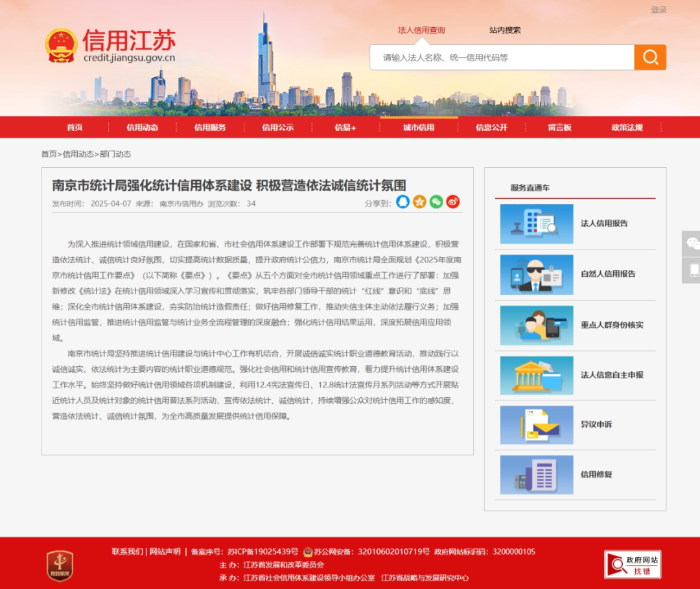Share article to Qzone star icon

(x=420, y=202)
